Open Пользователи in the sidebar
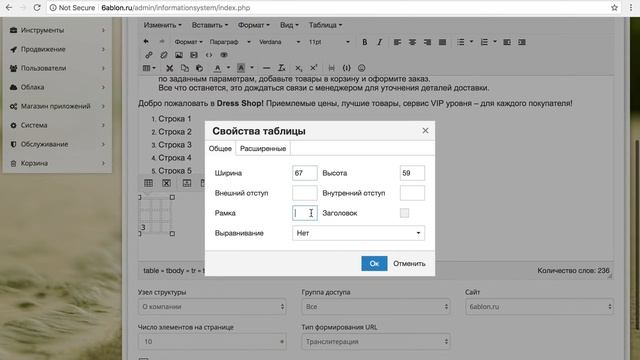640x360 pixels. (x=57, y=68)
